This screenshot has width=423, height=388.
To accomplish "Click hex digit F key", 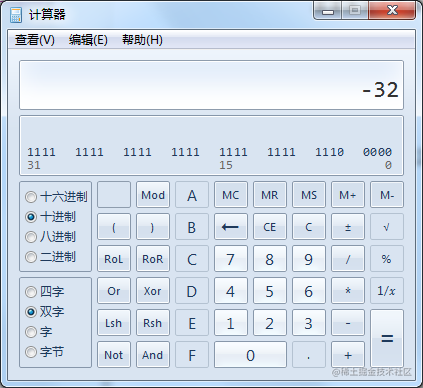I will tap(192, 355).
